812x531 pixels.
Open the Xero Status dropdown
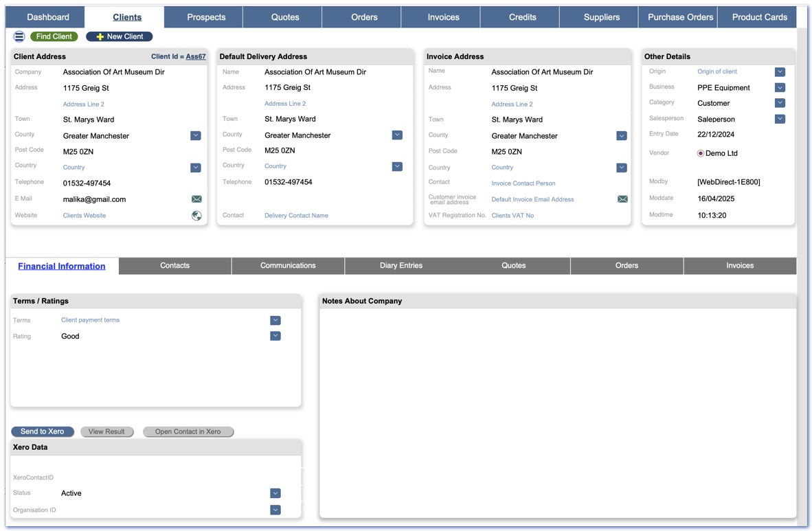coord(275,493)
